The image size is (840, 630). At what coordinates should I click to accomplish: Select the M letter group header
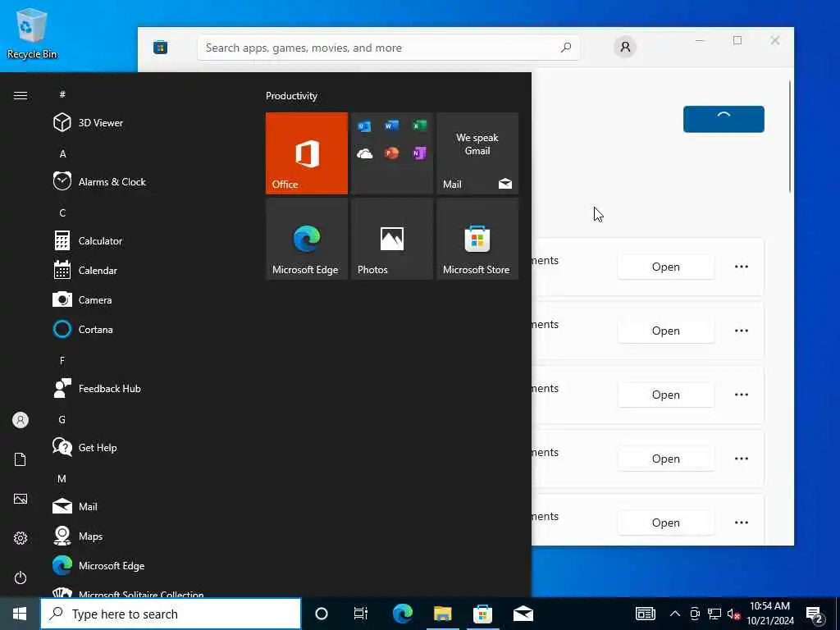point(62,478)
